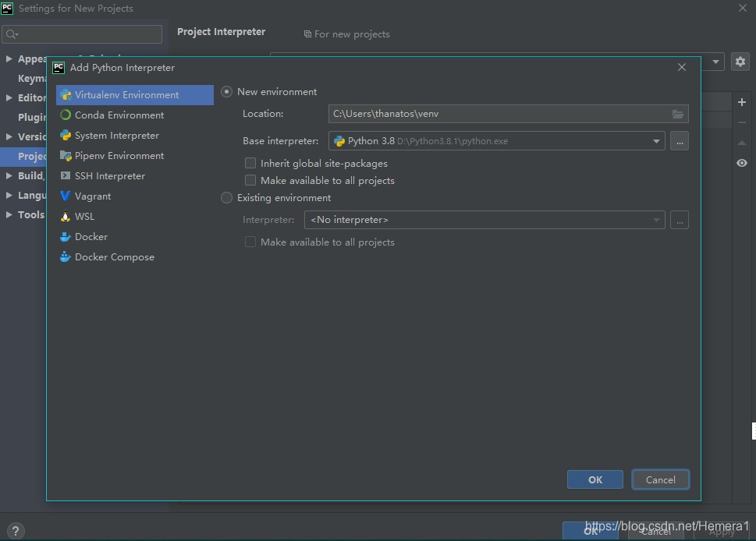Check Make available to all projects under New environment
Viewport: 756px width, 541px height.
tap(250, 181)
